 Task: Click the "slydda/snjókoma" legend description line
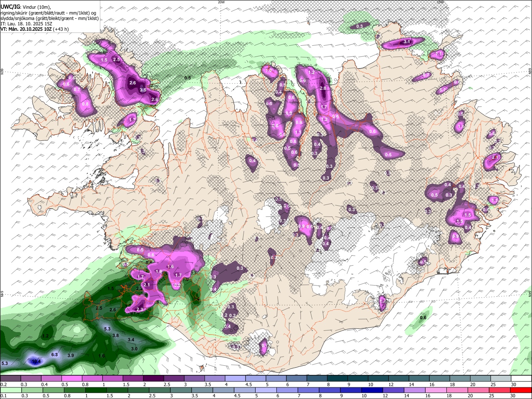pyautogui.click(x=49, y=19)
